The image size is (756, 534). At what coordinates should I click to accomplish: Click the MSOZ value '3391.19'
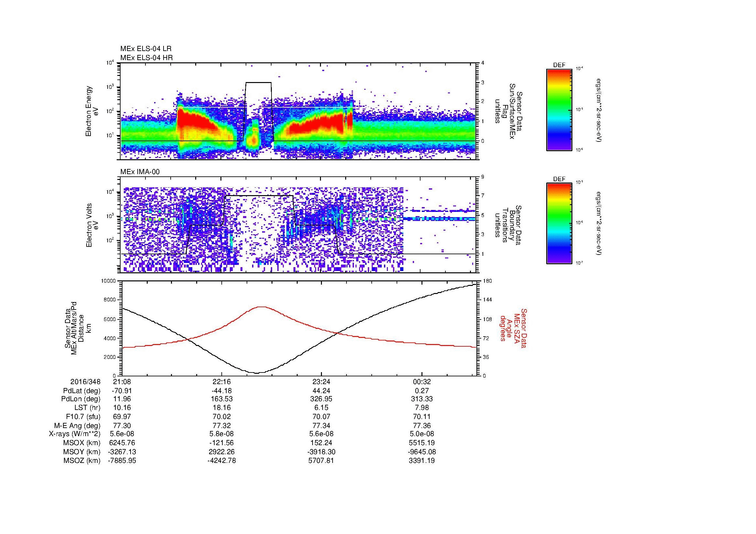pyautogui.click(x=422, y=461)
